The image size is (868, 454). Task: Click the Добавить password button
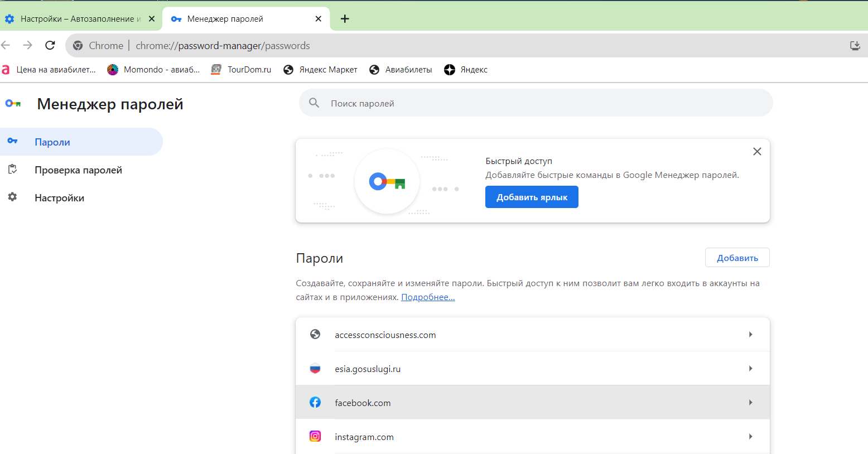click(737, 258)
